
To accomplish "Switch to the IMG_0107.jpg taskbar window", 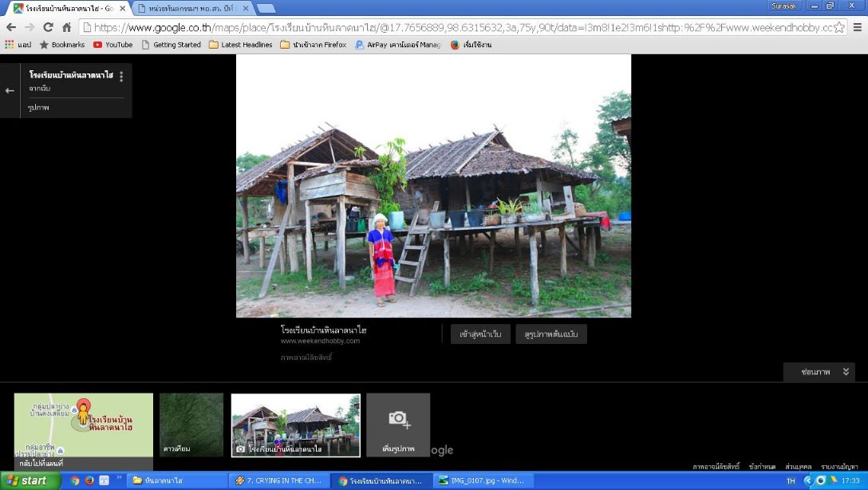I will [x=483, y=480].
